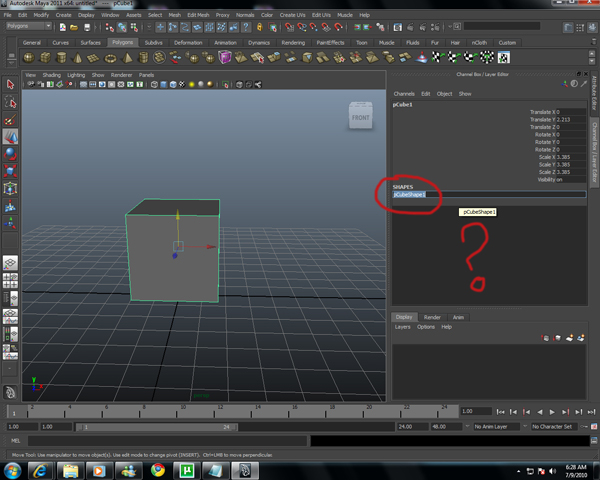Switch to the Anim layer tab
Image resolution: width=600 pixels, height=480 pixels.
pos(458,317)
